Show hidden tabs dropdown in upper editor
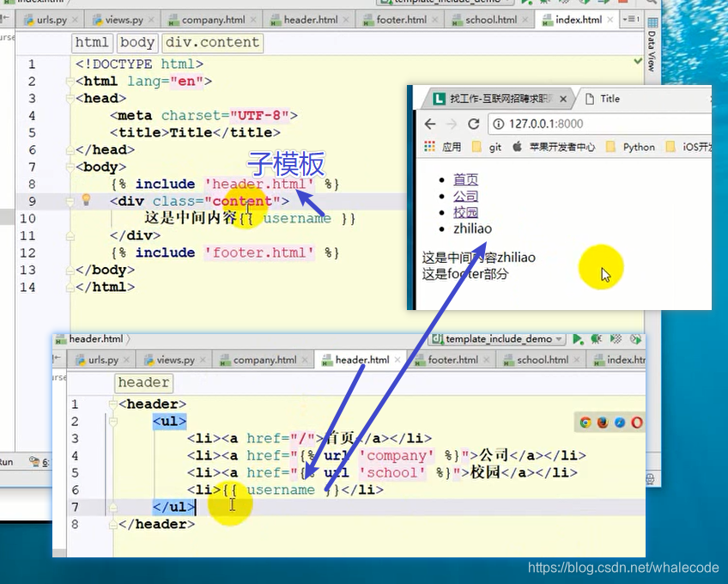The width and height of the screenshot is (728, 584). tap(632, 20)
